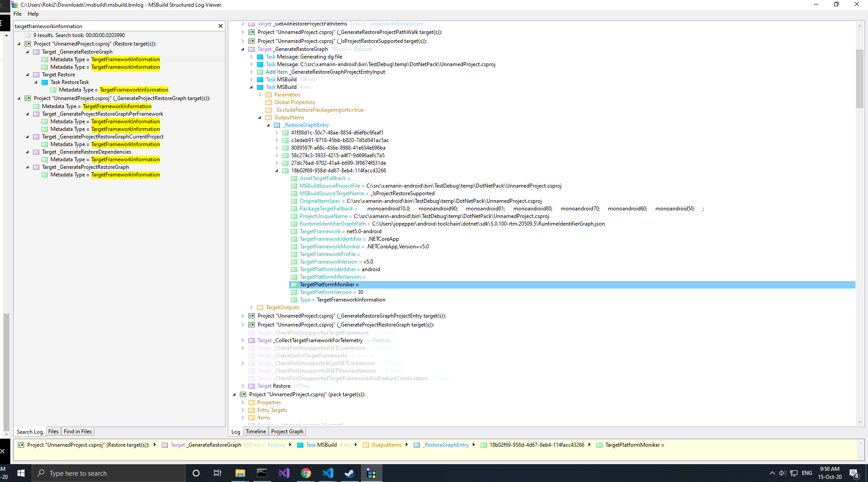Switch to the Search Log tab
Viewport: 868px width, 482px height.
pyautogui.click(x=30, y=432)
